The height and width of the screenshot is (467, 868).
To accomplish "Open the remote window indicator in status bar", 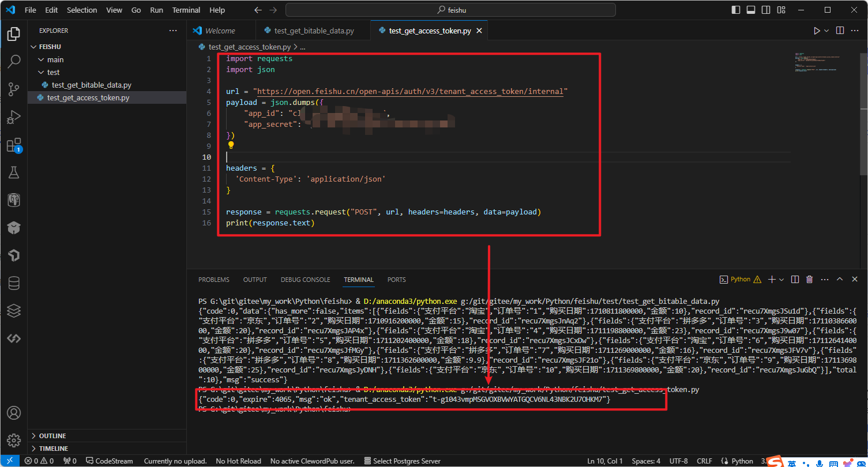I will click(9, 461).
